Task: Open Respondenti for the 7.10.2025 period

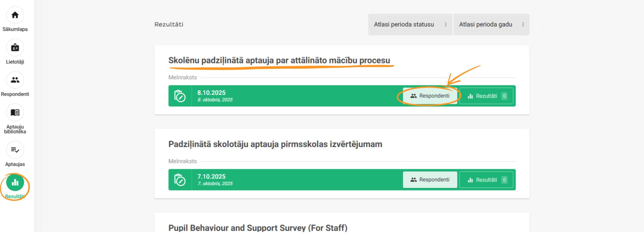Action: click(x=430, y=180)
